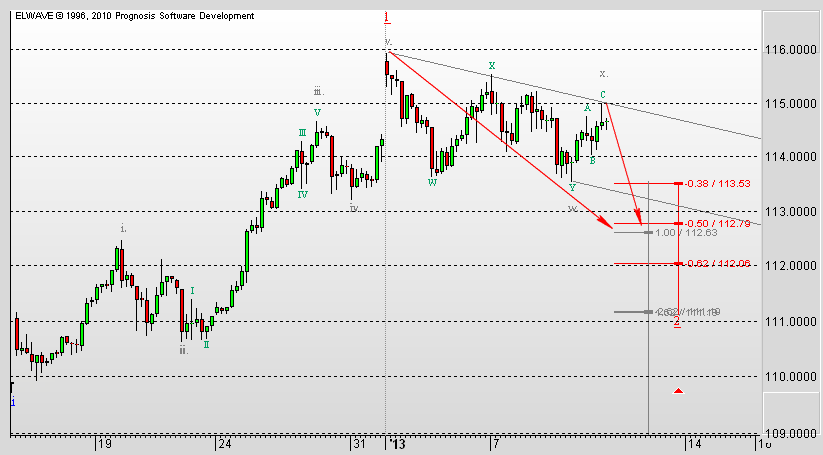823x455 pixels.
Task: Click the 24 date tick on time axis
Action: [224, 443]
